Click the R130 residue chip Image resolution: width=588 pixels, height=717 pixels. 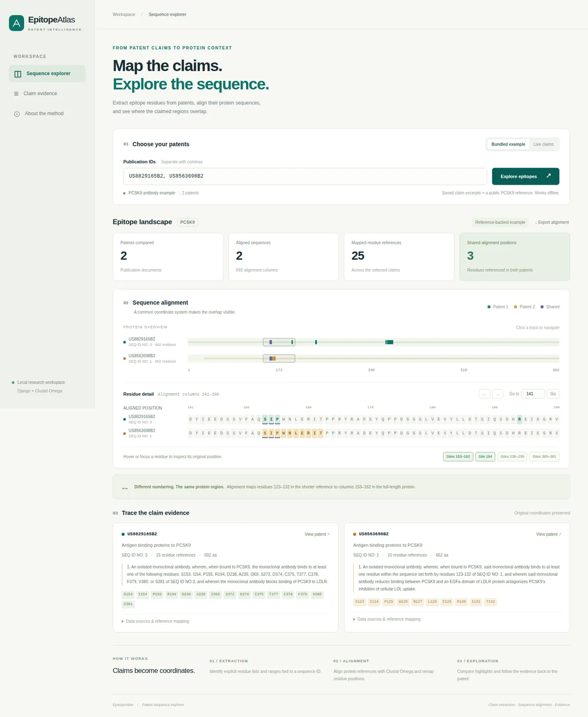pyautogui.click(x=462, y=601)
